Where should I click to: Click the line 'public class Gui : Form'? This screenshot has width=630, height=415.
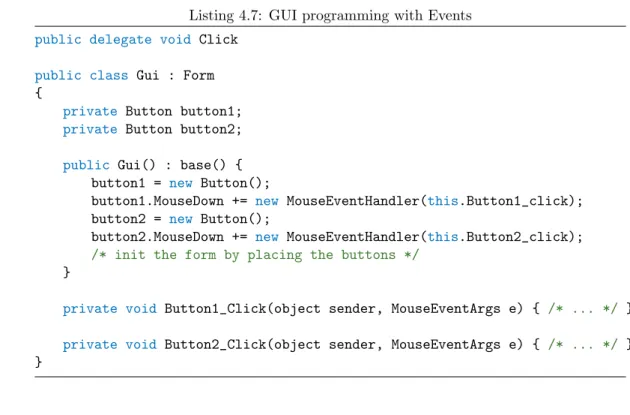pos(125,76)
